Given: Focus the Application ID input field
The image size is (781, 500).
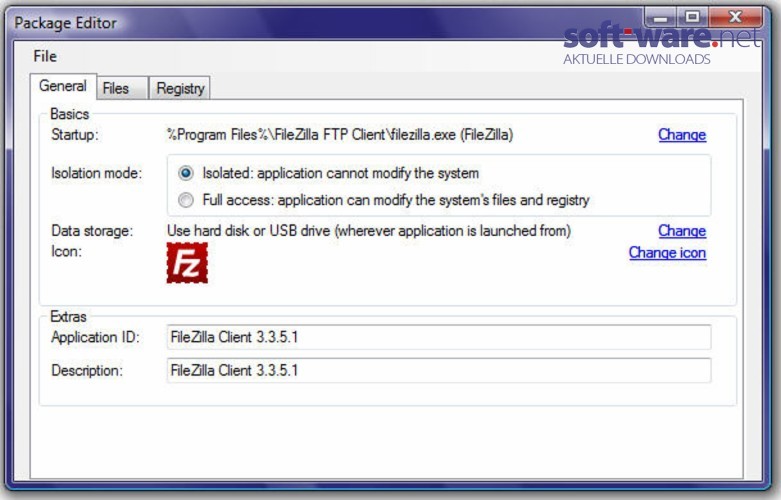Looking at the screenshot, I should pyautogui.click(x=439, y=337).
